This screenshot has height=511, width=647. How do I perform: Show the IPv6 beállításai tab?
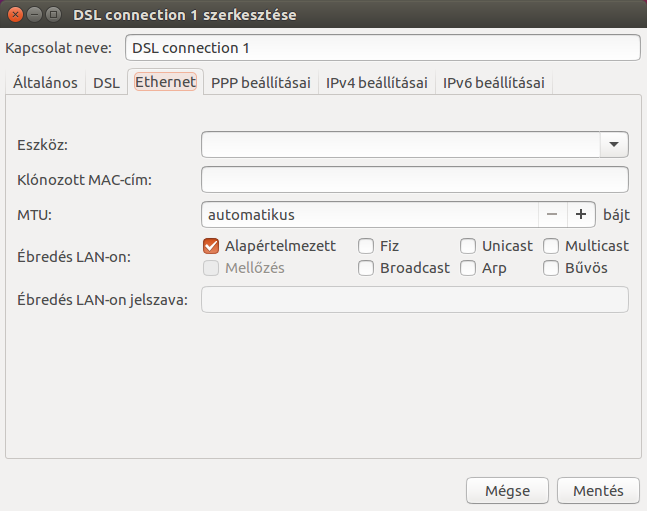click(494, 83)
